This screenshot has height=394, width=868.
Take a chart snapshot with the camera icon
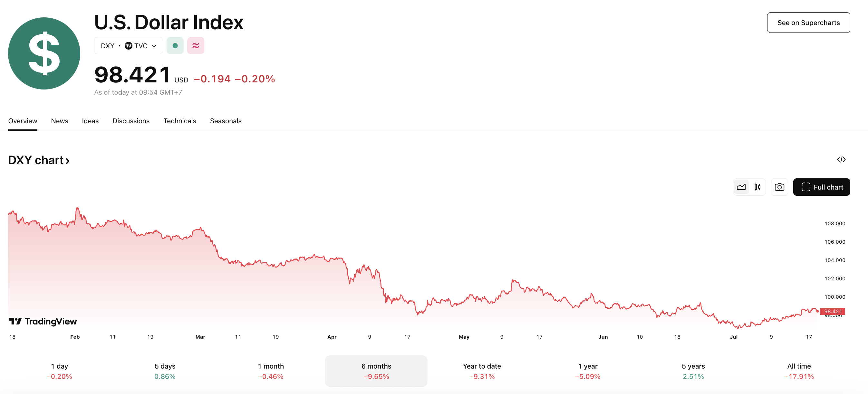click(779, 187)
